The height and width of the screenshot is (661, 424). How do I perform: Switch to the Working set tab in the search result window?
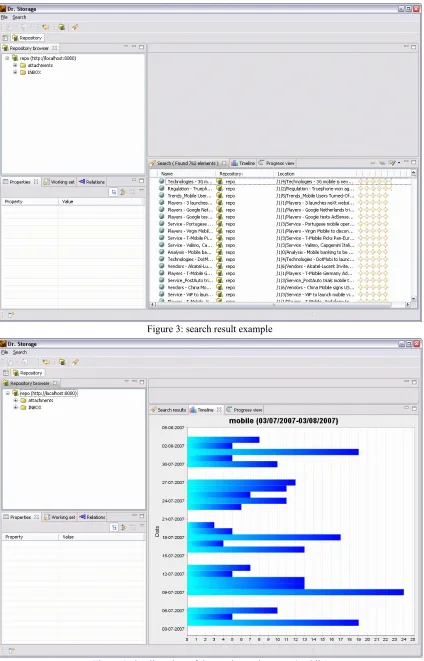(x=59, y=182)
